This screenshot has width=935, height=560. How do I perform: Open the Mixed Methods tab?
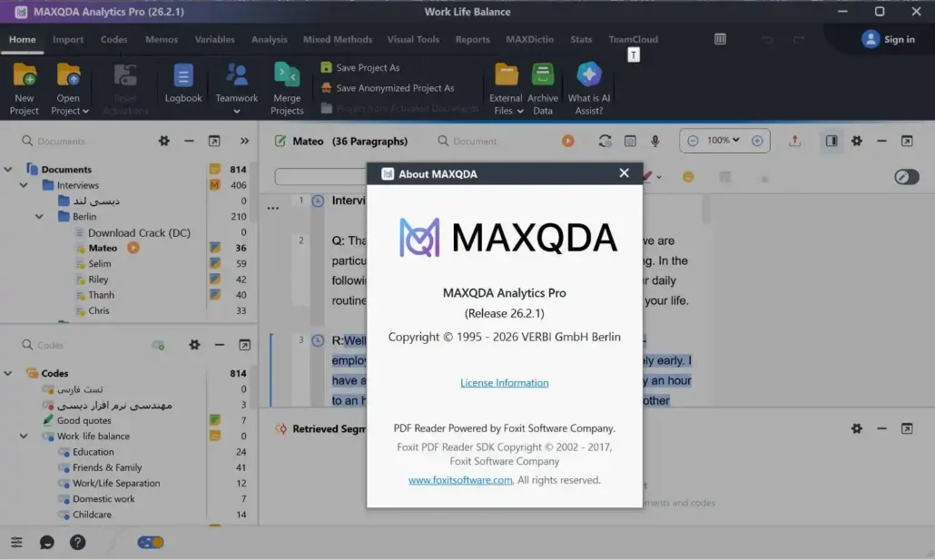(338, 39)
